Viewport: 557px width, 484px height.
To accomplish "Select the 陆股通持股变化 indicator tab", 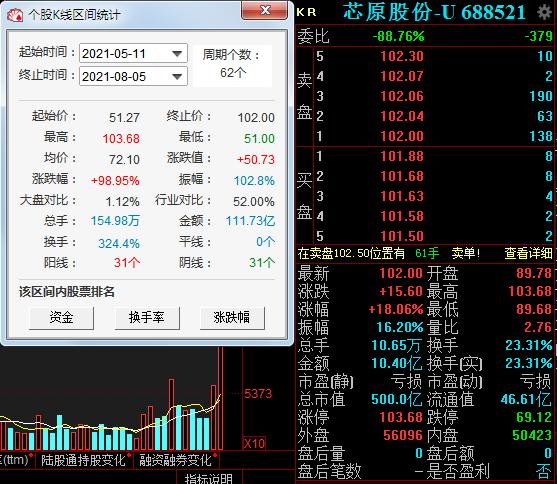I will pyautogui.click(x=84, y=460).
